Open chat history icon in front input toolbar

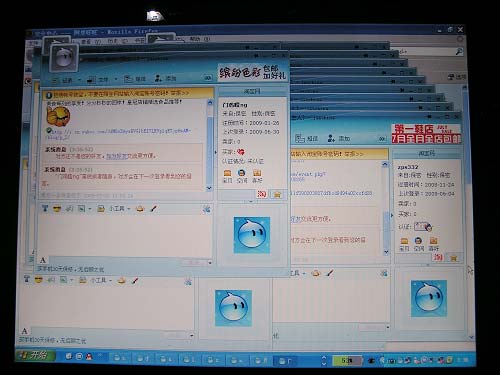pos(206,209)
